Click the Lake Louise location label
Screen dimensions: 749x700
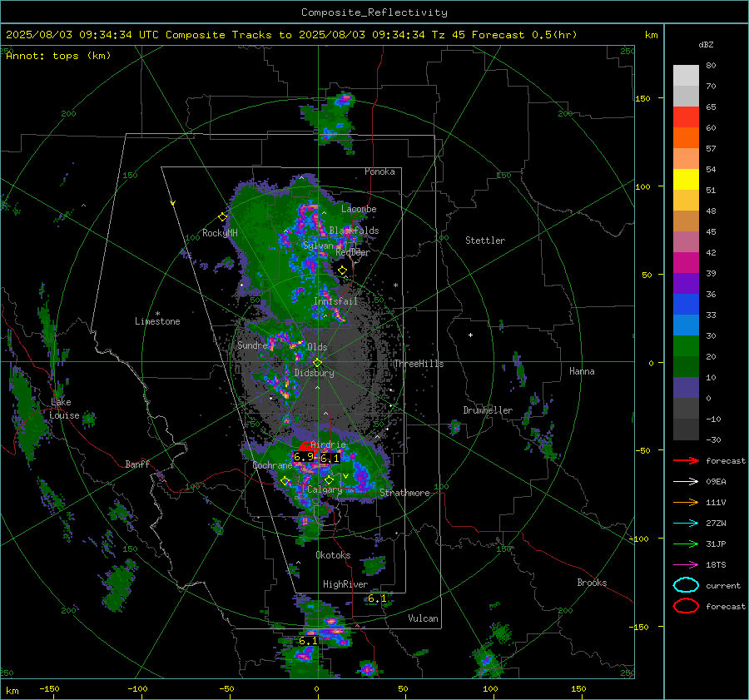[x=64, y=409]
